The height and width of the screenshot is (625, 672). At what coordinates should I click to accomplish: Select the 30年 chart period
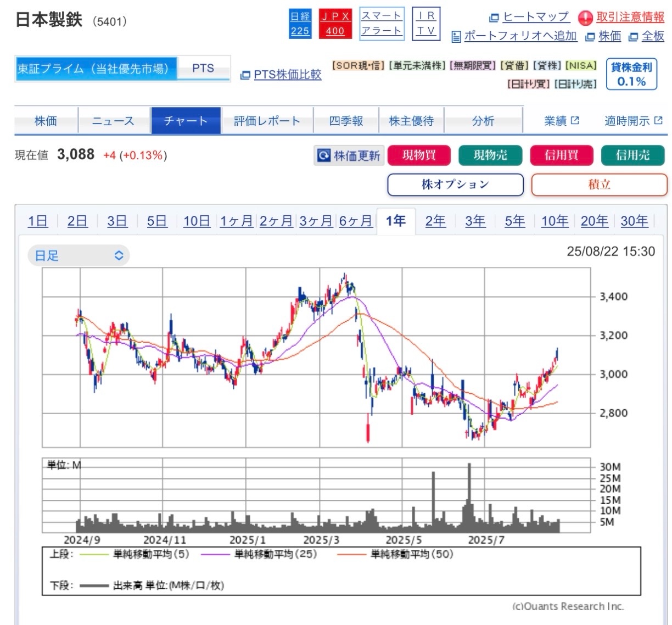pyautogui.click(x=634, y=221)
